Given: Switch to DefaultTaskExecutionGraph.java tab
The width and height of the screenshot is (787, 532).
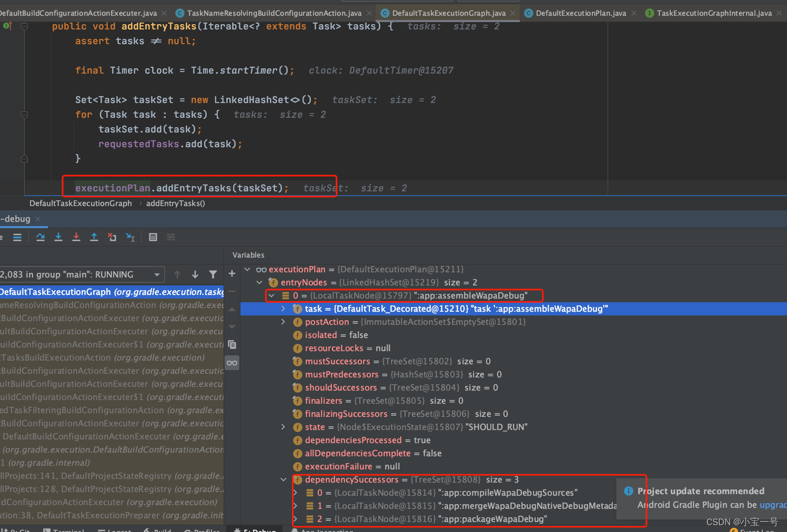Looking at the screenshot, I should (449, 13).
